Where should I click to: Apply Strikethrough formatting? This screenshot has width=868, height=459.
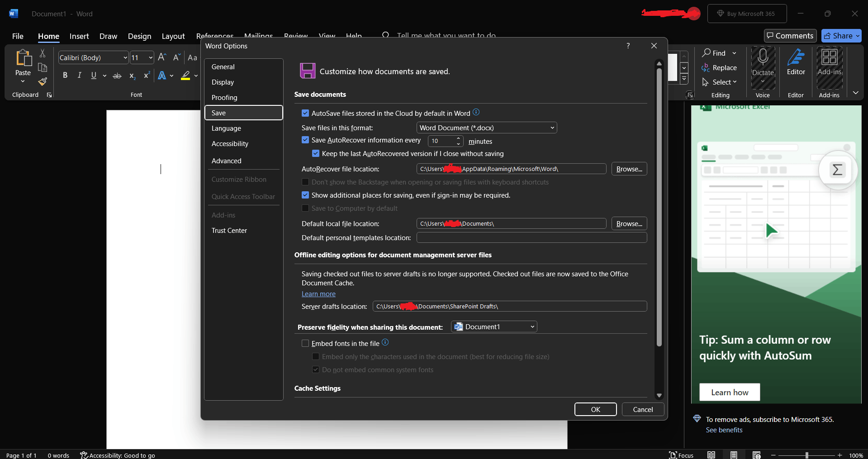click(x=117, y=76)
